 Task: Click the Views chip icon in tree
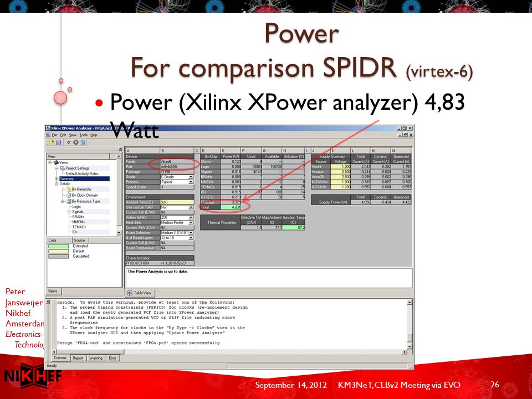coord(57,162)
